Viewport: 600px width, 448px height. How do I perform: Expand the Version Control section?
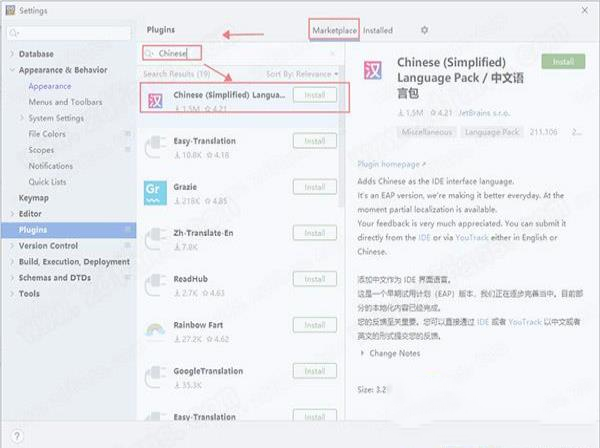[11, 246]
